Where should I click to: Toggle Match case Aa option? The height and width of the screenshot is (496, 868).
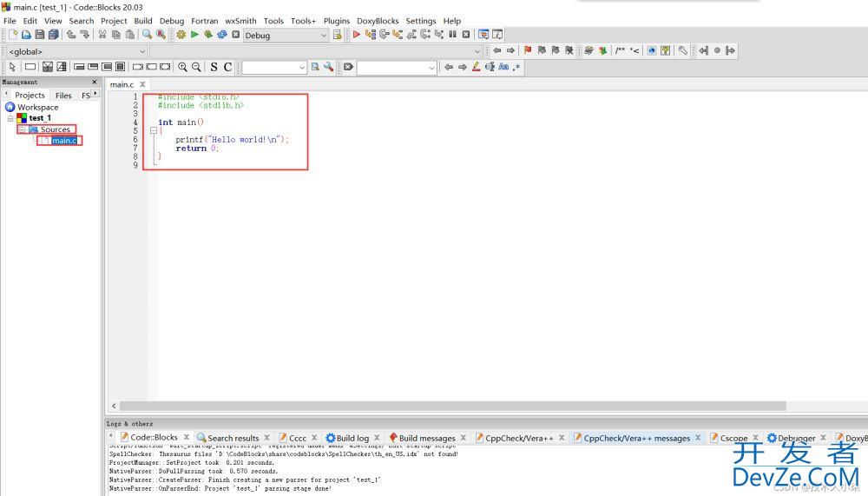click(x=503, y=67)
